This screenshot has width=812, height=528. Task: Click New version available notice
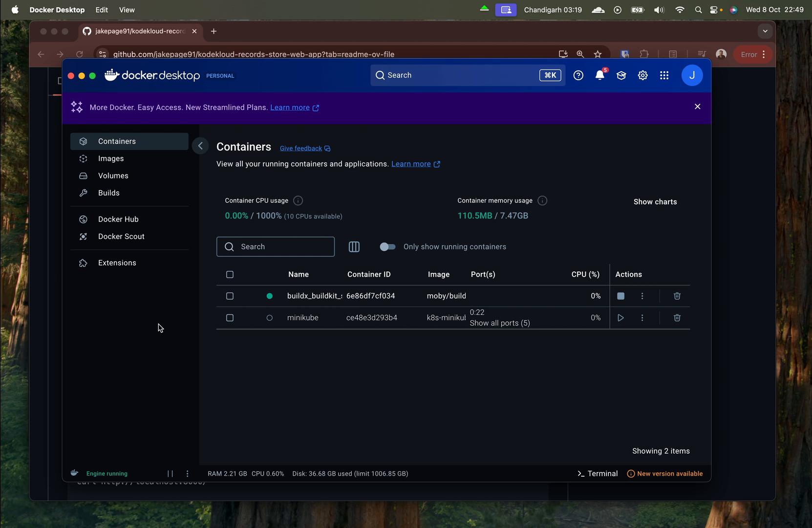pos(665,473)
